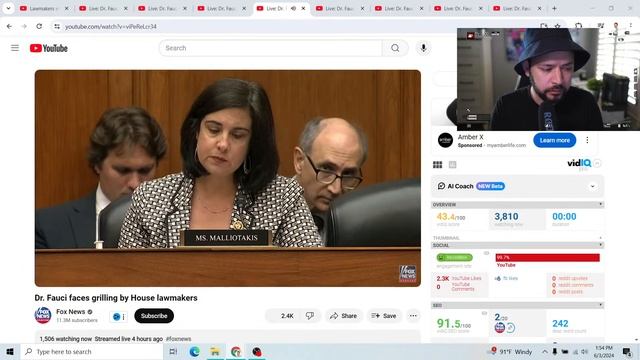Go forward with browser forward arrow
This screenshot has height=360, width=640.
coord(24,27)
